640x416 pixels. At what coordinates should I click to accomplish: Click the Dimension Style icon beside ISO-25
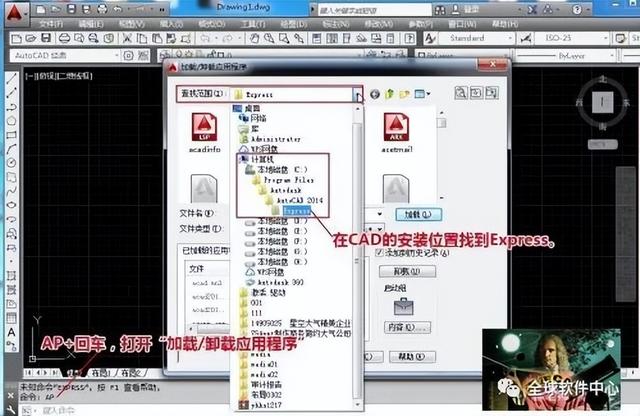[526, 38]
